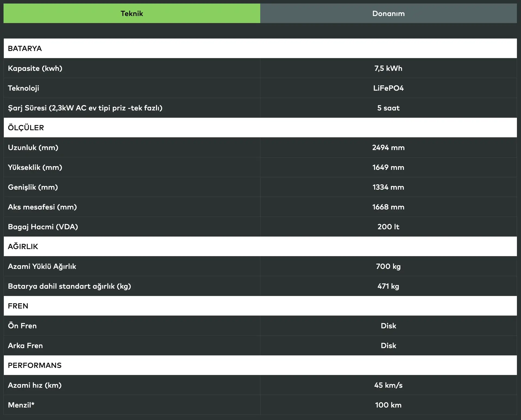Select the Aks mesafesi (mm) label
Image resolution: width=521 pixels, height=420 pixels.
coord(42,207)
